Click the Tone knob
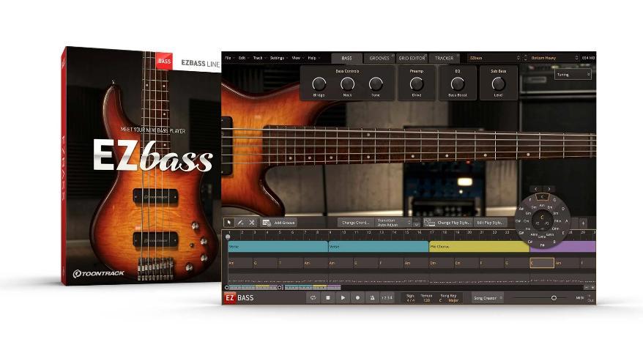 click(376, 84)
